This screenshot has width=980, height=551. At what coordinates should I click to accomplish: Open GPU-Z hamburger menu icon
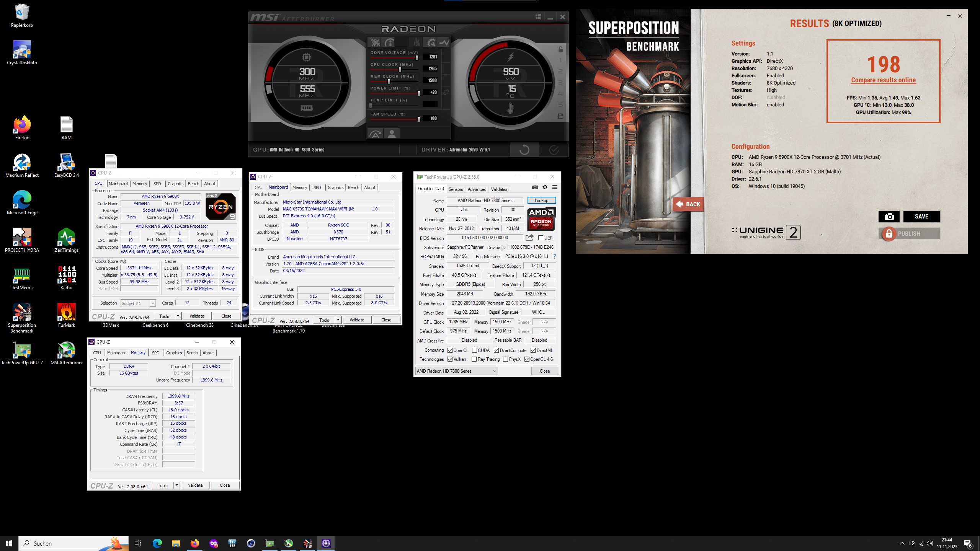555,187
